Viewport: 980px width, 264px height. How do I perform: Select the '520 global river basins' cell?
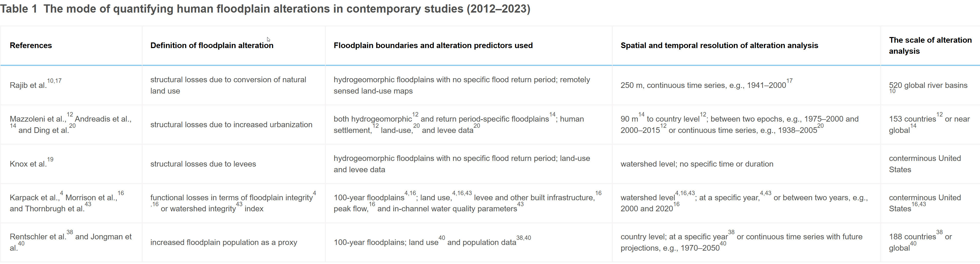928,85
